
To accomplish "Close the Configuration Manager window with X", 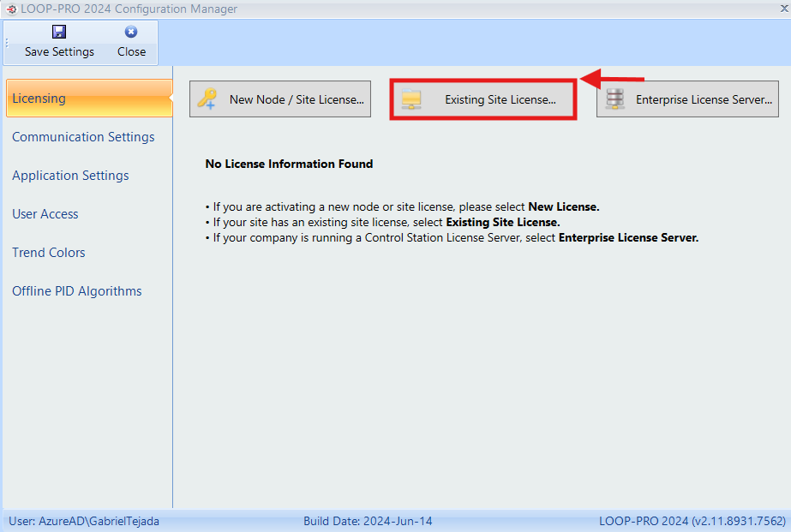I will (784, 9).
